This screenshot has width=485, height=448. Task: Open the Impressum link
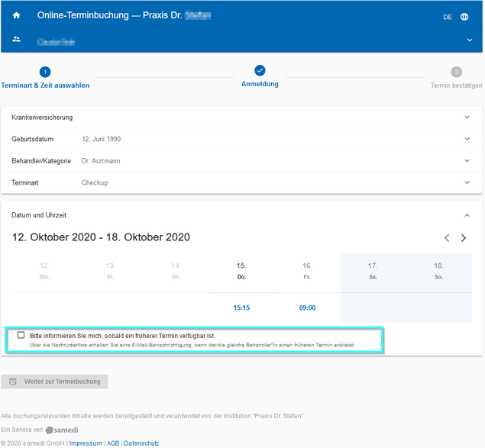[x=86, y=443]
